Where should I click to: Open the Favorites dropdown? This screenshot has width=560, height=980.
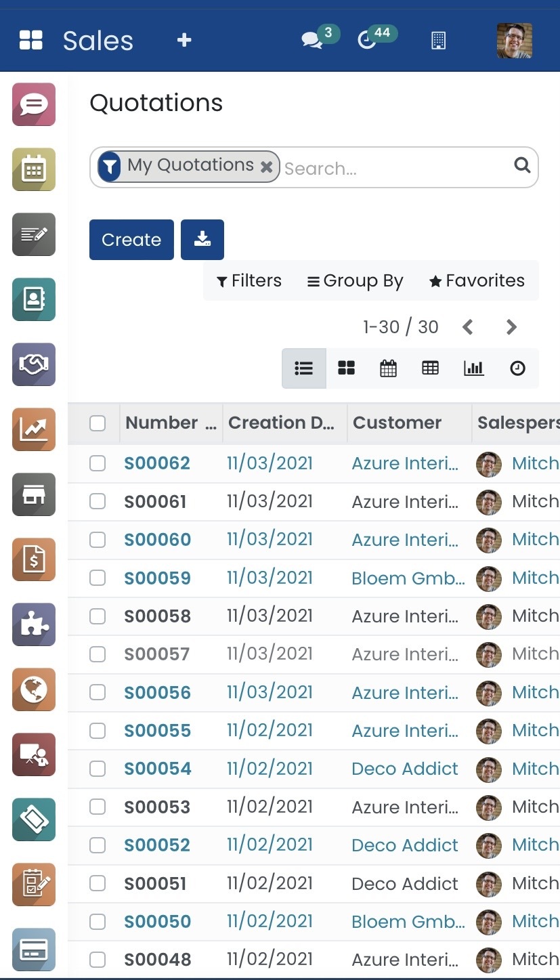click(x=477, y=280)
